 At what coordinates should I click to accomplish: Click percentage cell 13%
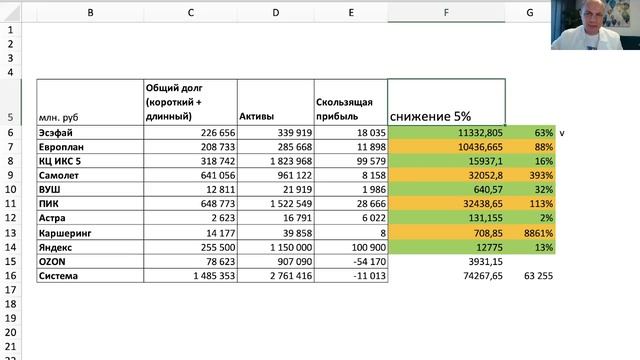[x=530, y=247]
